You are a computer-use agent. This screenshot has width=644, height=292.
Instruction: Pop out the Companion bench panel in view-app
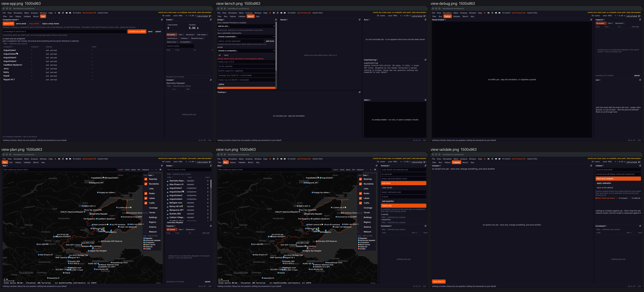(162, 20)
